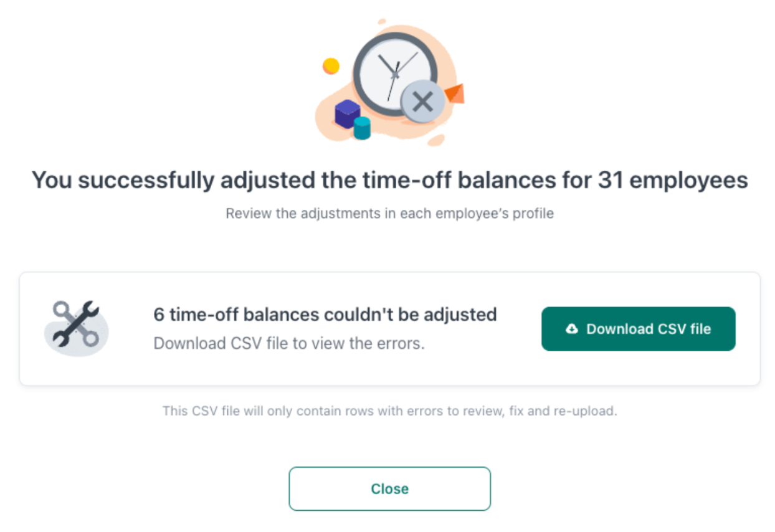
Task: Click the orange triangle beside the clock
Action: (x=455, y=93)
